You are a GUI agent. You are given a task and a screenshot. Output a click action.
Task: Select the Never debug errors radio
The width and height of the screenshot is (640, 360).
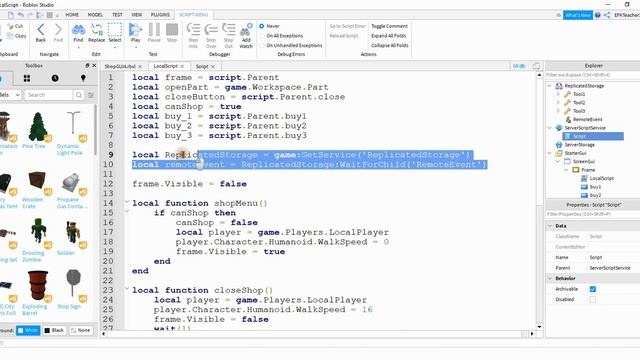pyautogui.click(x=262, y=26)
